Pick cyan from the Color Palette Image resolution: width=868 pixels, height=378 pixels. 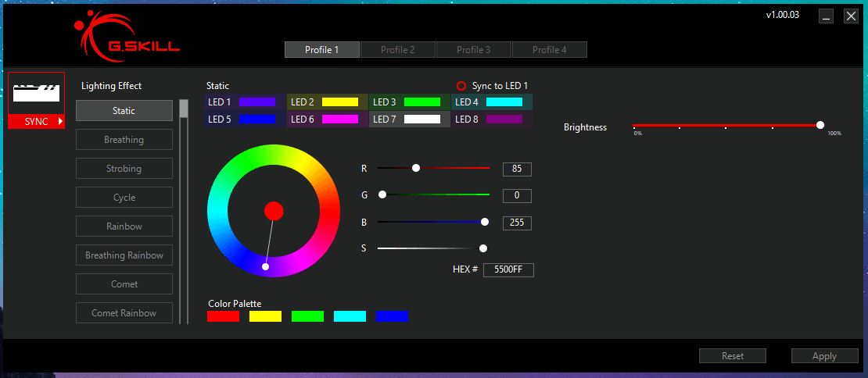coord(350,316)
